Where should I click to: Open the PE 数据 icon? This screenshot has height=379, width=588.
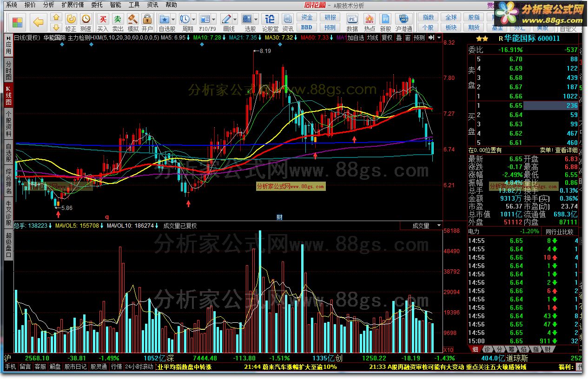coord(352,19)
